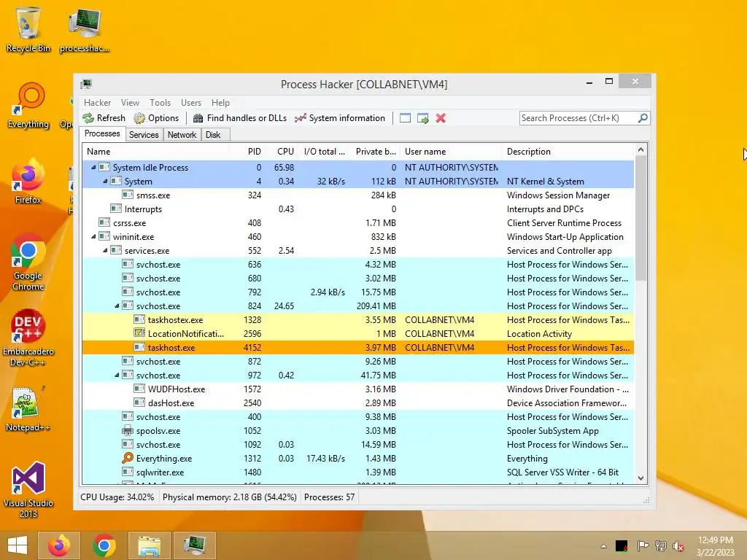Image resolution: width=747 pixels, height=560 pixels.
Task: Click the Refresh toolbar button
Action: tap(104, 118)
